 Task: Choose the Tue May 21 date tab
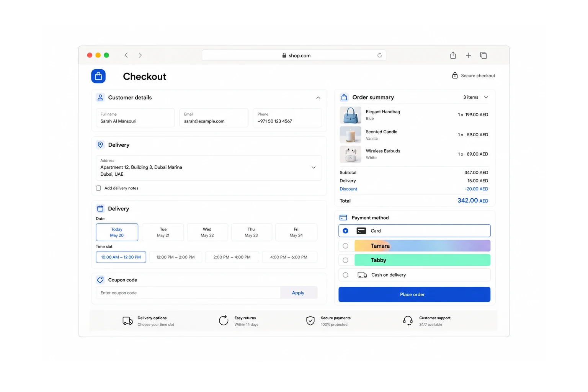pyautogui.click(x=163, y=232)
